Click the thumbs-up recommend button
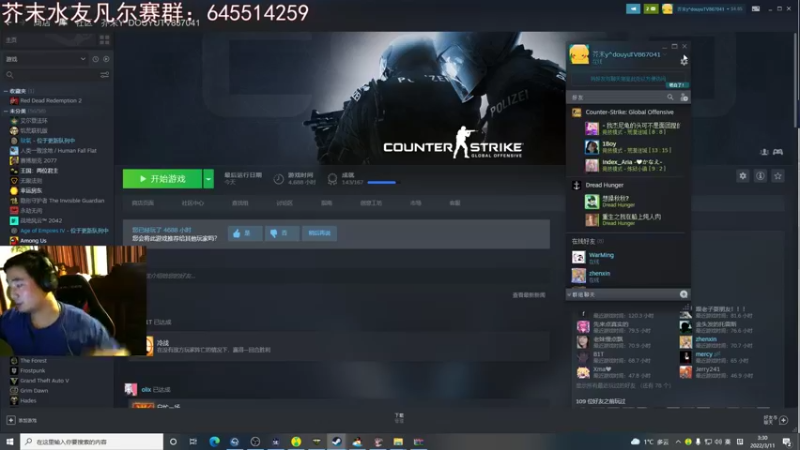 [245, 233]
